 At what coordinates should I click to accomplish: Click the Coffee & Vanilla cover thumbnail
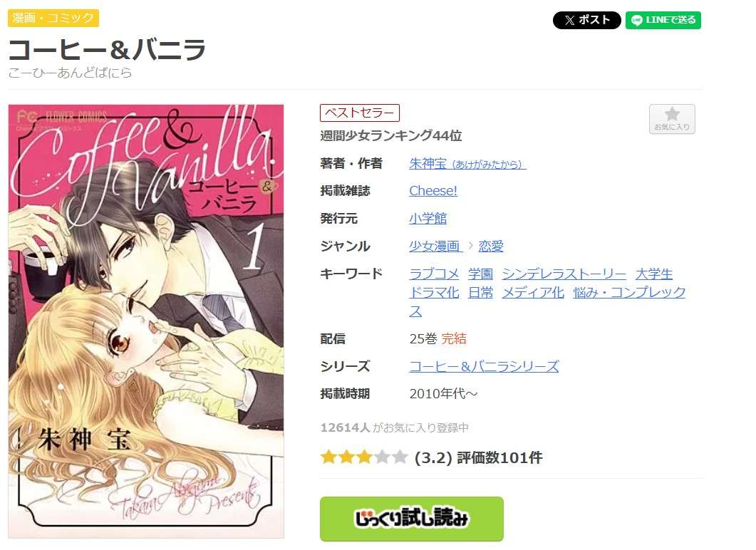tap(146, 321)
